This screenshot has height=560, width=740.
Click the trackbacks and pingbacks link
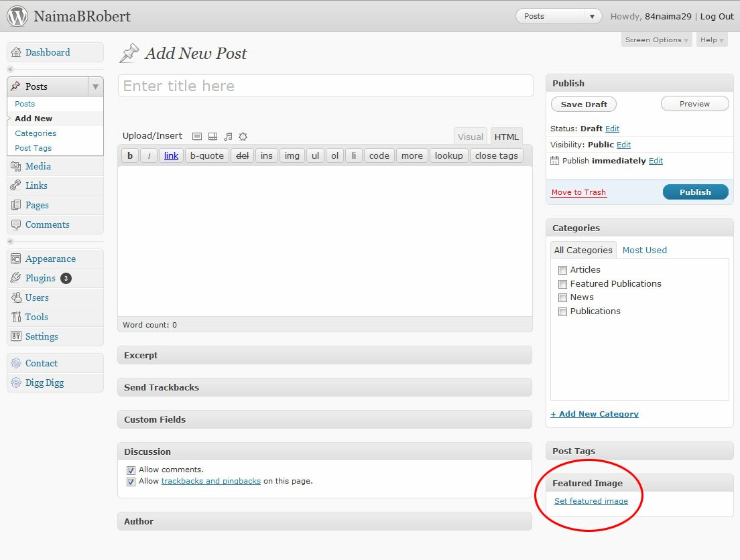pyautogui.click(x=211, y=481)
